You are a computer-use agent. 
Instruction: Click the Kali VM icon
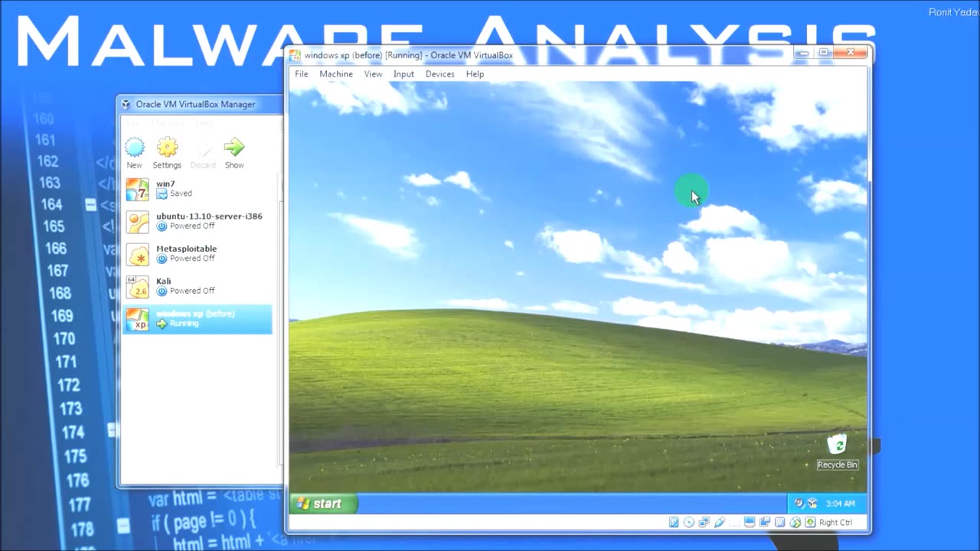(138, 286)
